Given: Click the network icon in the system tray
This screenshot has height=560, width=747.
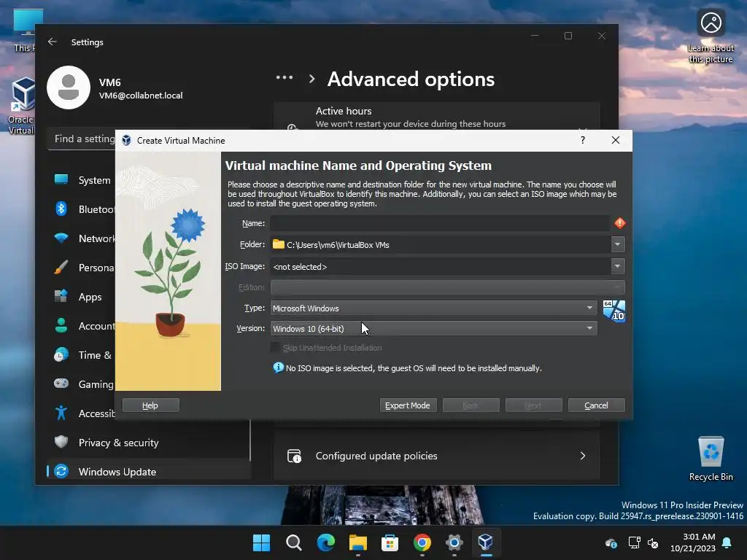Looking at the screenshot, I should tap(634, 542).
